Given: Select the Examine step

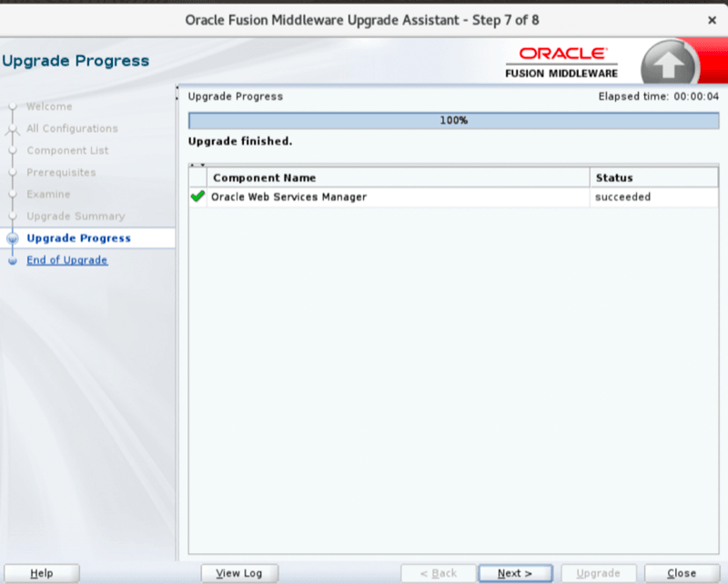Looking at the screenshot, I should coord(48,194).
